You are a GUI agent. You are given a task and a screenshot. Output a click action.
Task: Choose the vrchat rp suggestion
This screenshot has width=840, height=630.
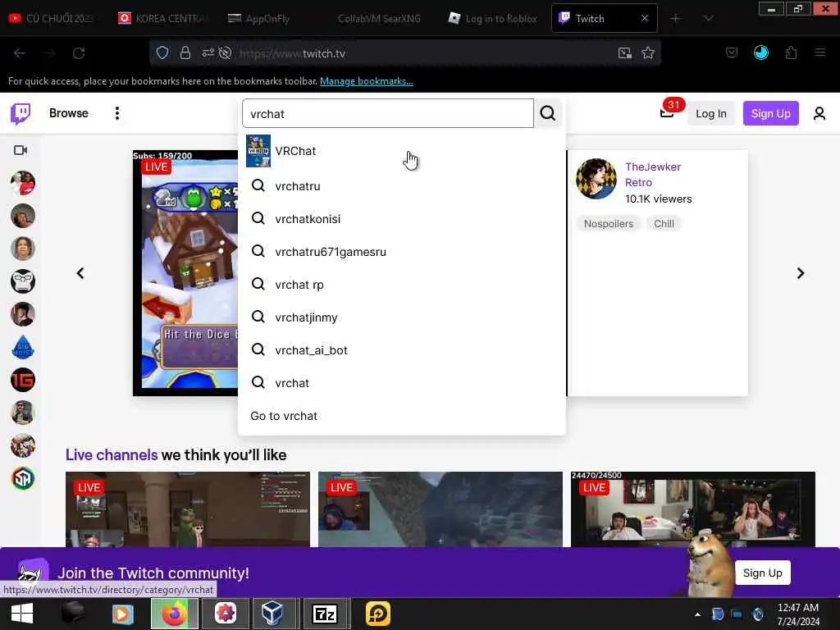point(401,285)
